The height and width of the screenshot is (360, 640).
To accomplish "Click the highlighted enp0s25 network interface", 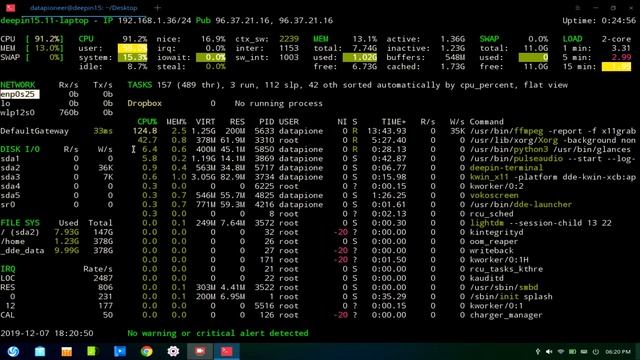I will click(x=20, y=94).
